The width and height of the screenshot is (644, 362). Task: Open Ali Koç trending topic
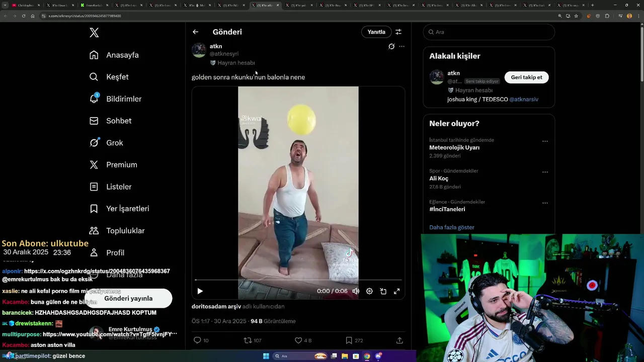pyautogui.click(x=439, y=178)
